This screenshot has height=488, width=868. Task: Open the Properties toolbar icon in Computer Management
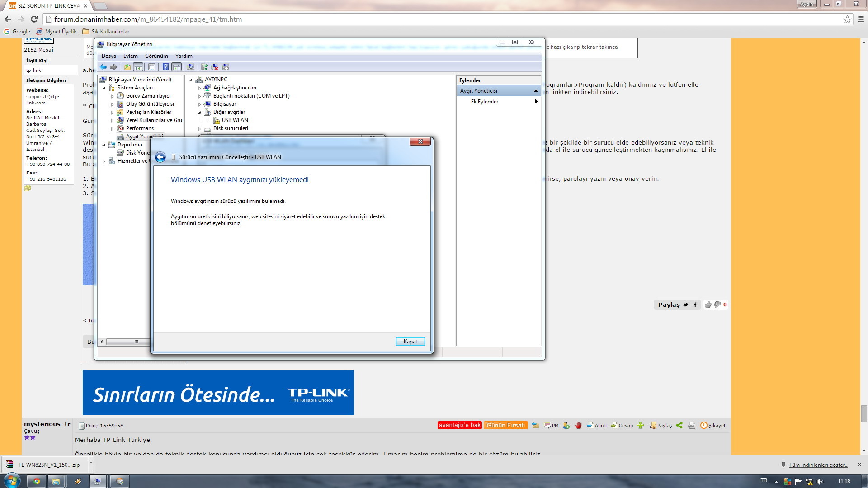[x=151, y=67]
